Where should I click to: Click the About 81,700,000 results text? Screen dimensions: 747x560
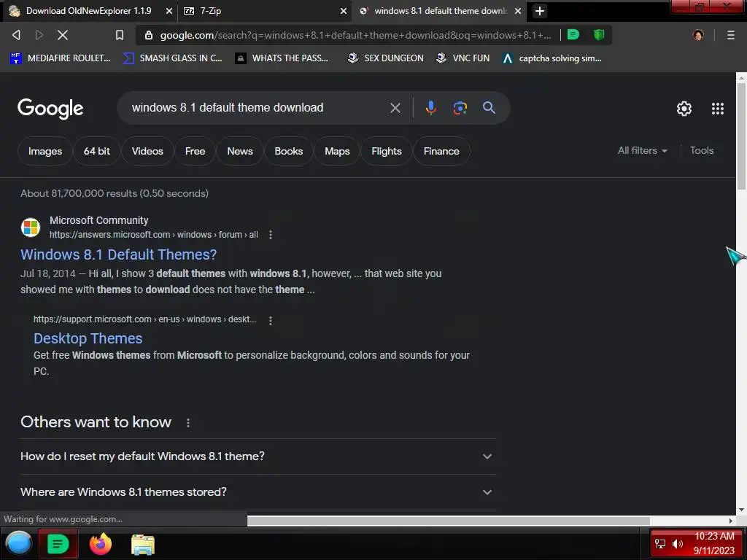coord(115,193)
